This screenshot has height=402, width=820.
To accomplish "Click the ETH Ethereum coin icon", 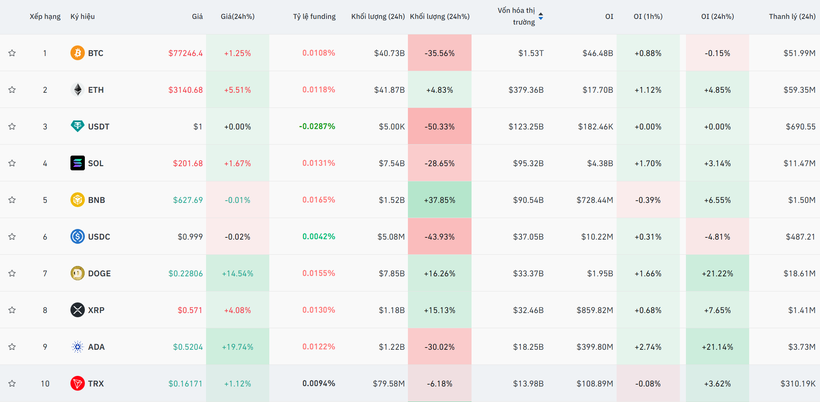I will point(77,90).
